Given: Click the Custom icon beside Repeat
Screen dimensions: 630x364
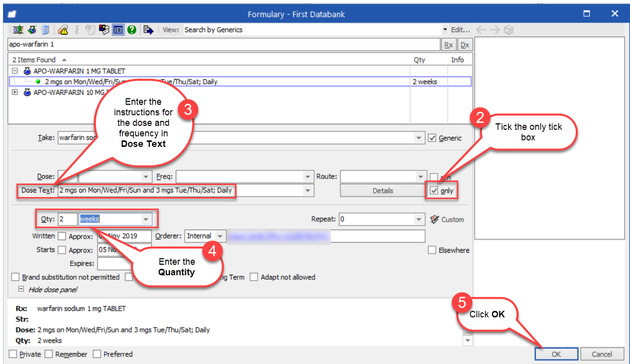Looking at the screenshot, I should (435, 220).
